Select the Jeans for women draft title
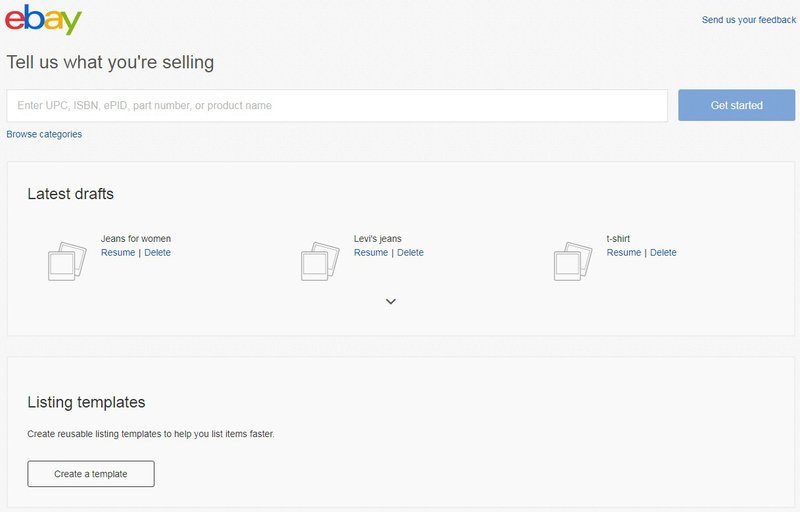 click(x=136, y=239)
